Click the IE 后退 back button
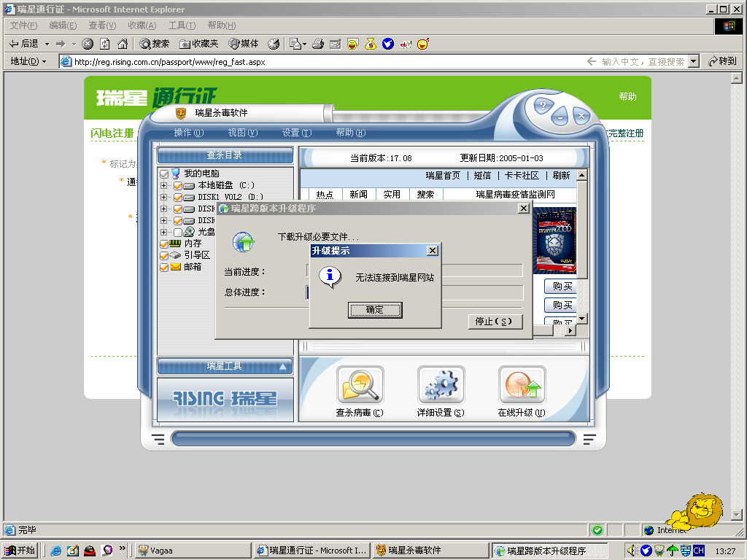The width and height of the screenshot is (747, 560). pyautogui.click(x=24, y=44)
